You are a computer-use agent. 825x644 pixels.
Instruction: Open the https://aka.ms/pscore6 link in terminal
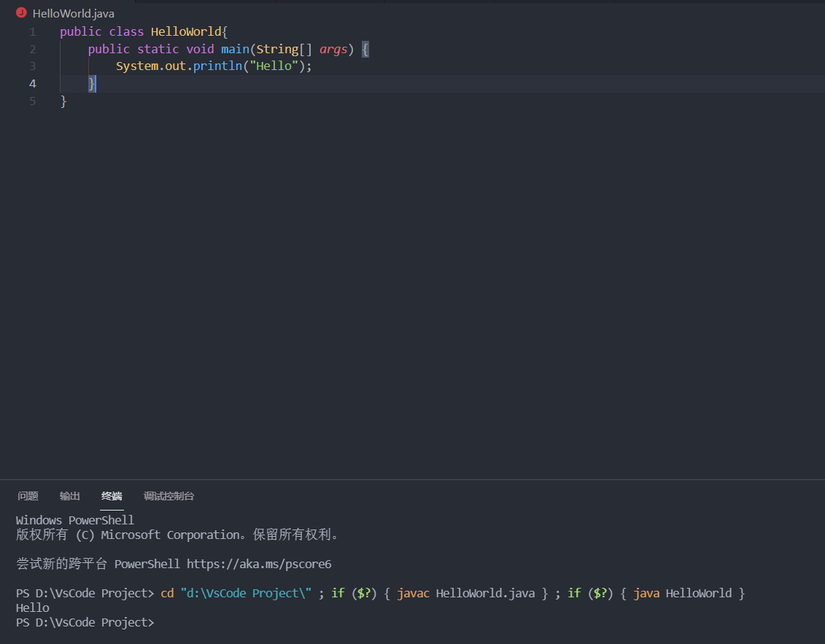[259, 564]
